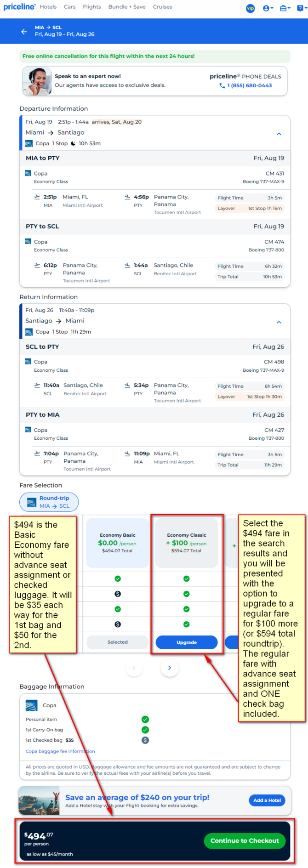Click the Economy Classic fare card header

[x=187, y=543]
